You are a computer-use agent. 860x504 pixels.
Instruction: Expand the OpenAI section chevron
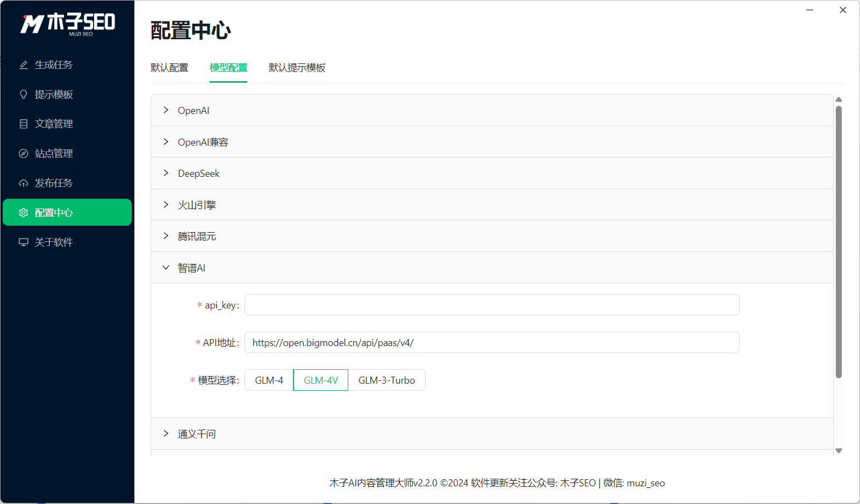[166, 110]
